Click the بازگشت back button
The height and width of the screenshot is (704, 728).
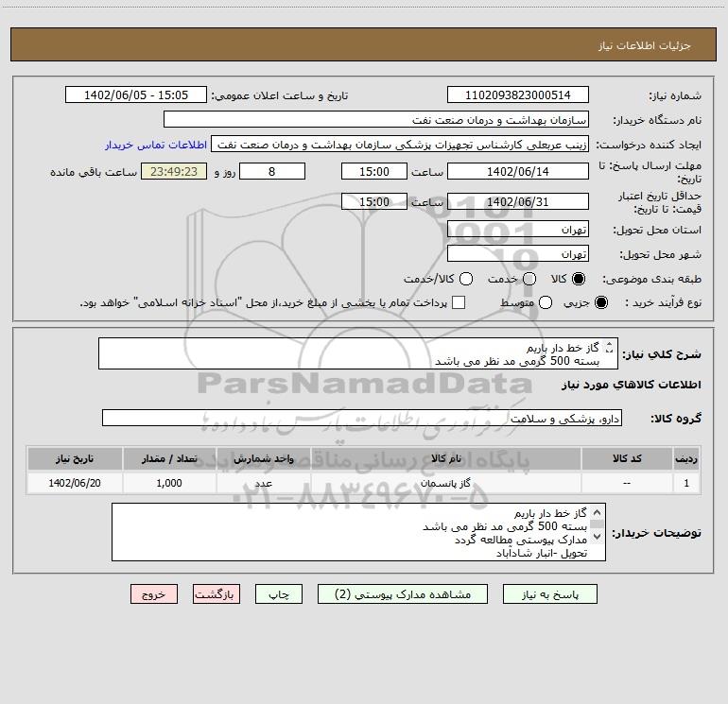point(217,594)
